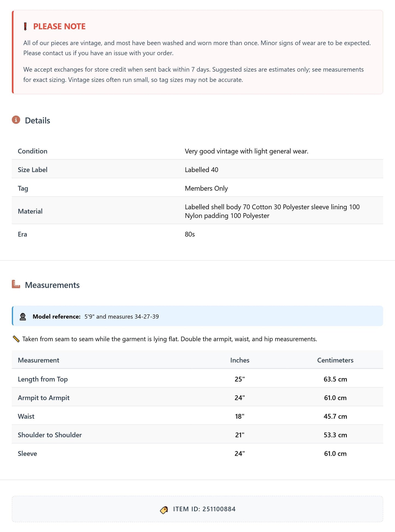Click the yellow pencil ruler icon
Screen dimensions: 395x532
coord(16,339)
